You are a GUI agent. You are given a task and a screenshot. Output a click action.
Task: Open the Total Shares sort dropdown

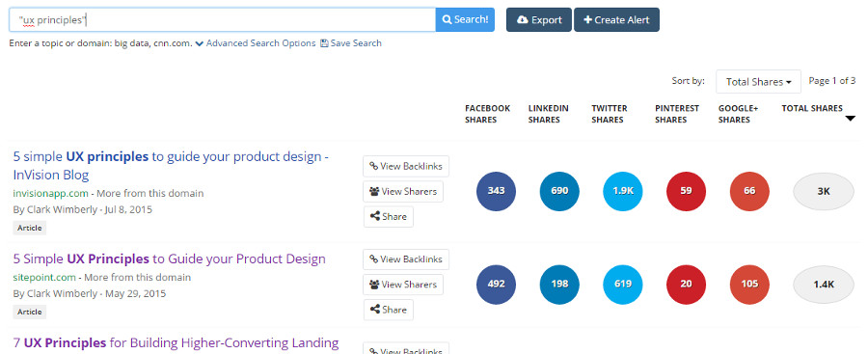pos(758,81)
